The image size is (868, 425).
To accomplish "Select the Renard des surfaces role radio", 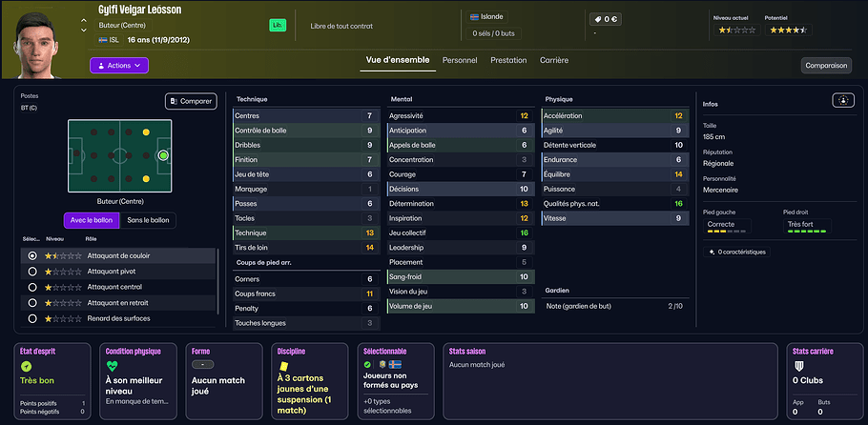I will coord(33,318).
